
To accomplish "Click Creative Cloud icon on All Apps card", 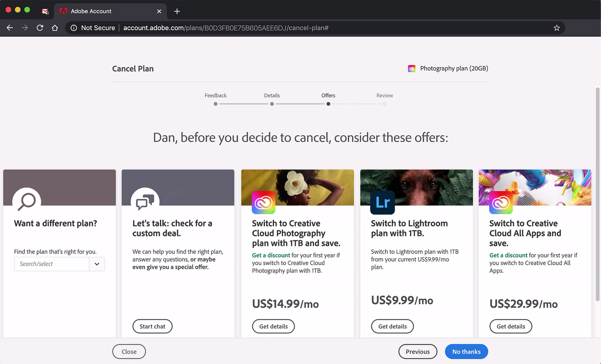I will (501, 202).
